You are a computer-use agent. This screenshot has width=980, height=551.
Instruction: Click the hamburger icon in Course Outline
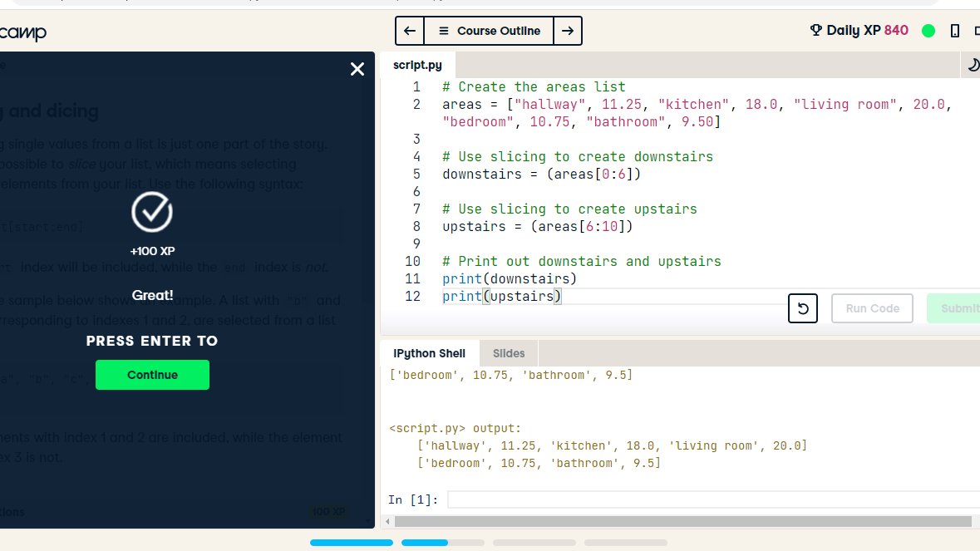(444, 31)
